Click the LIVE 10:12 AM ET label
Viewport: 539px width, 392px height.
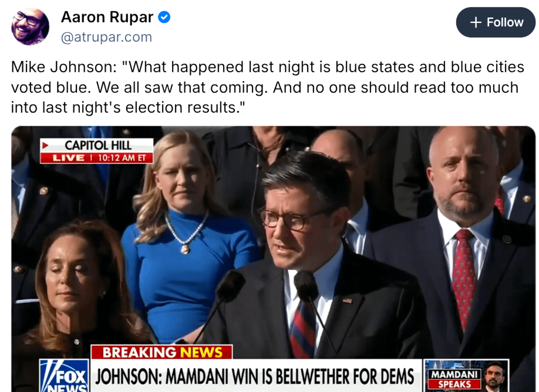[97, 158]
